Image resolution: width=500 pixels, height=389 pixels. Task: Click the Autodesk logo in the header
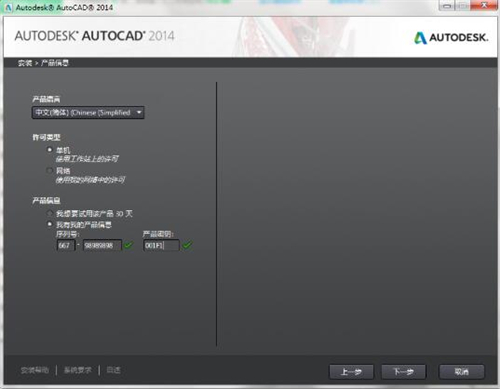[x=451, y=37]
